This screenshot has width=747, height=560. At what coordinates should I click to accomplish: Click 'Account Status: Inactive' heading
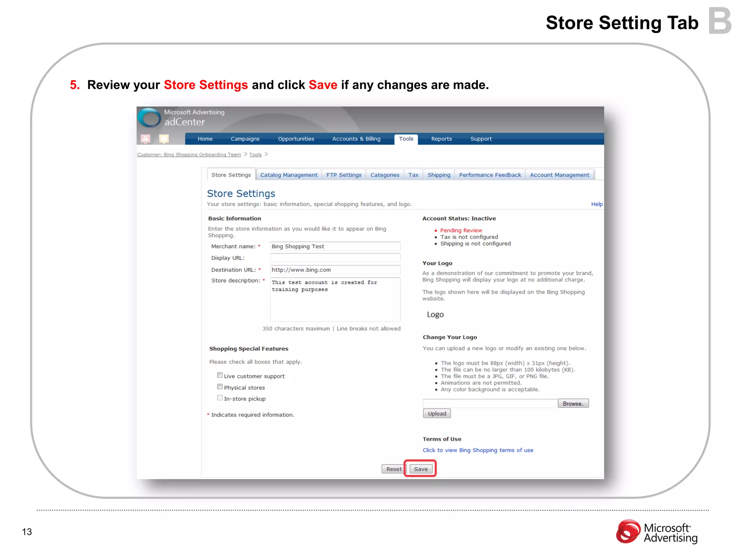(x=459, y=218)
